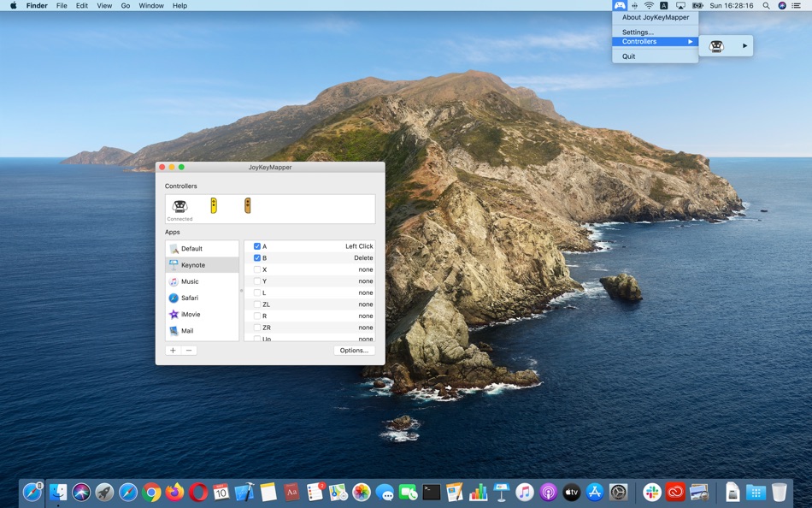Choose Settings... from the JoyKeyMapper menu
812x508 pixels.
click(638, 32)
